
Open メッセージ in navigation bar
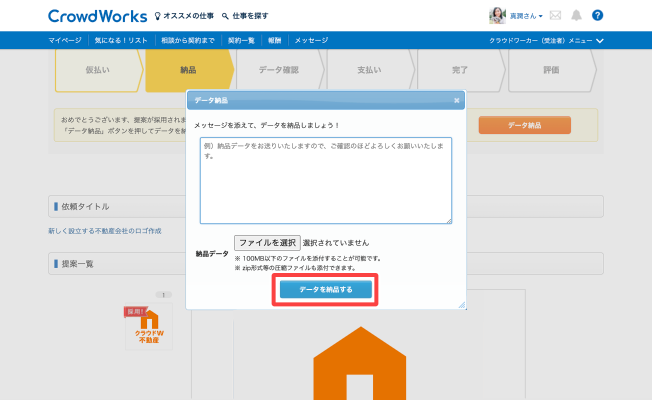[311, 40]
